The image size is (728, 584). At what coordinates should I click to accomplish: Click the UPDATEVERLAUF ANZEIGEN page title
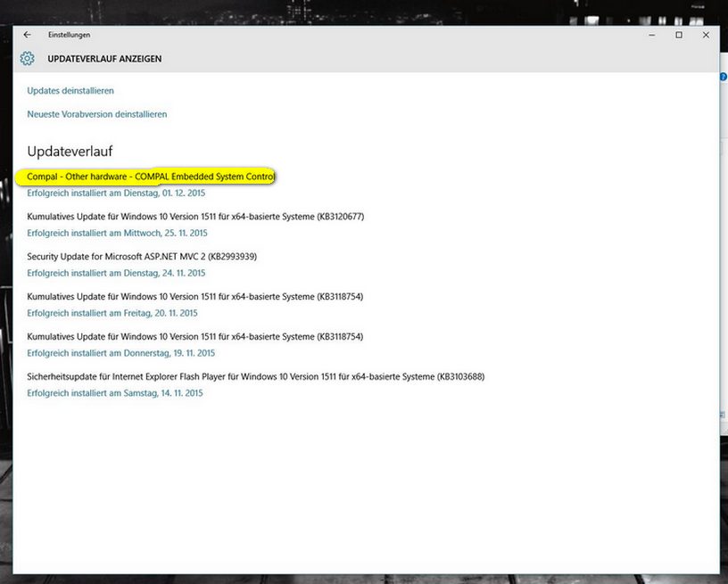point(104,59)
